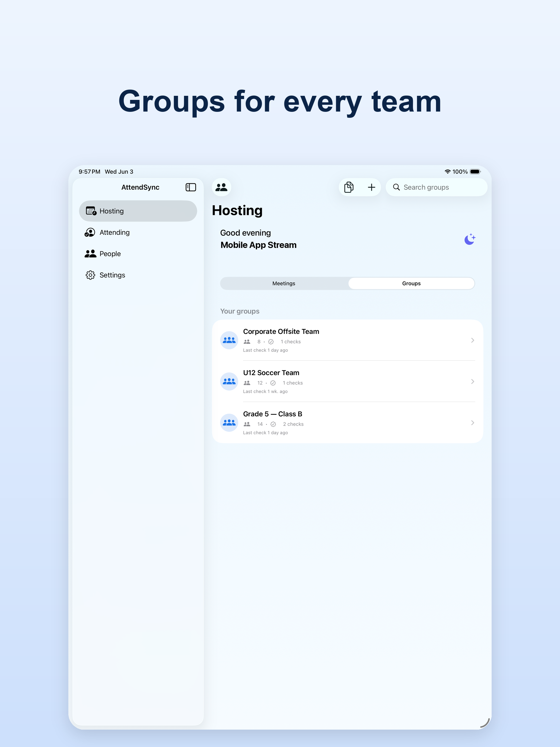Click 'Last check 1 wk. ago' text
560x747 pixels.
[265, 391]
